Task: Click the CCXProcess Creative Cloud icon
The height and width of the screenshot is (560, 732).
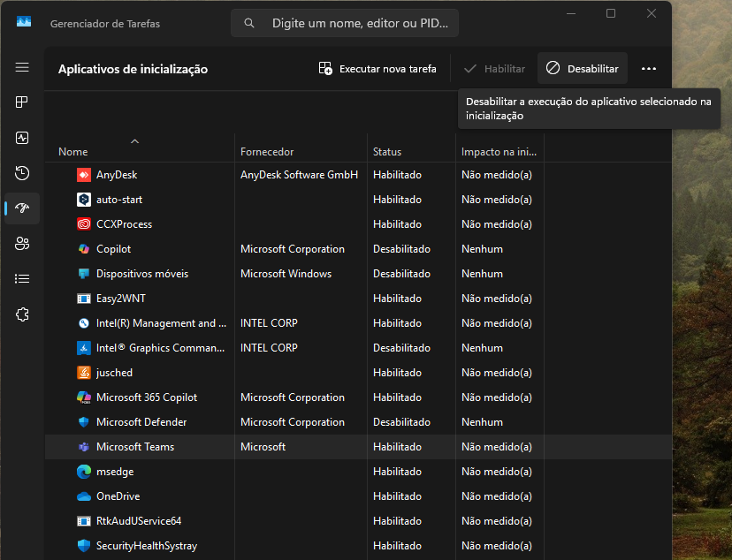Action: point(84,224)
